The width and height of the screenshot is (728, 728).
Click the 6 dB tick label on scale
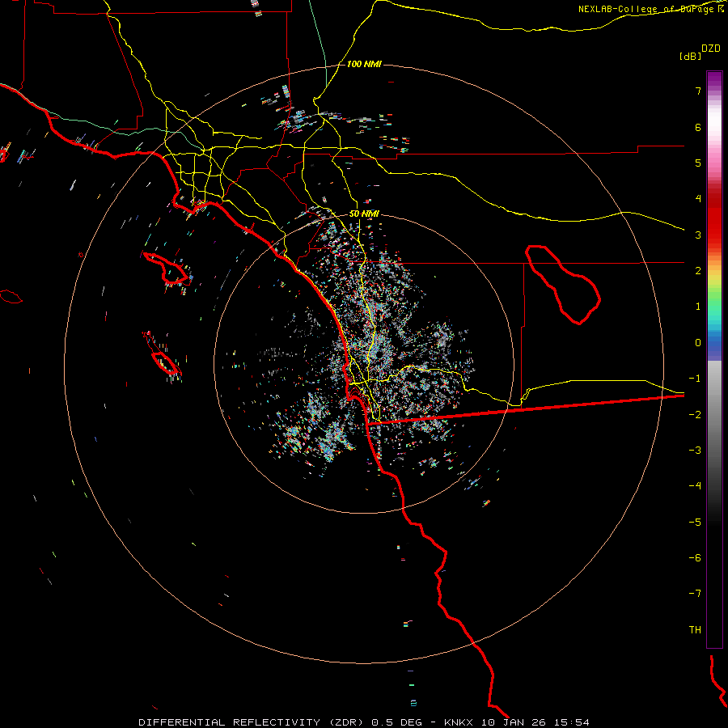point(698,127)
